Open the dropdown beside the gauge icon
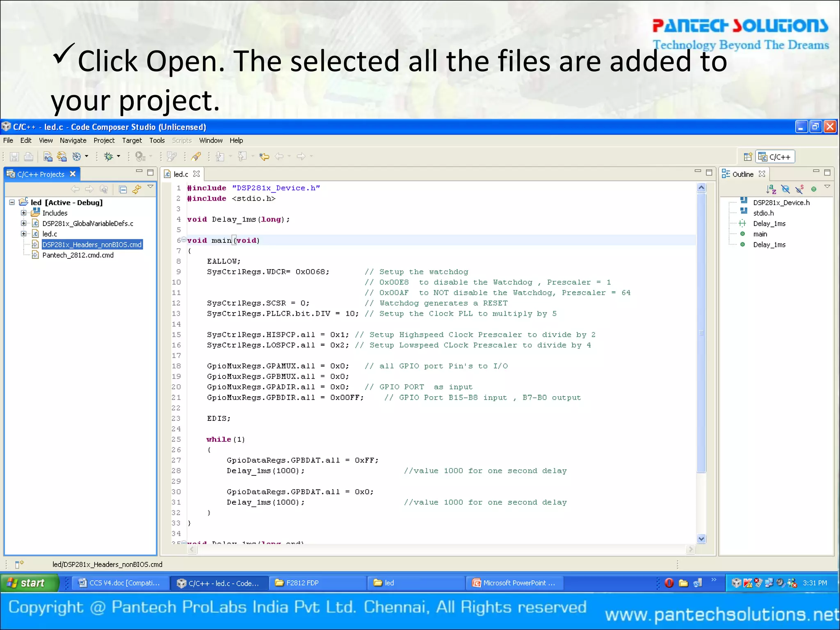The width and height of the screenshot is (840, 630). click(87, 156)
